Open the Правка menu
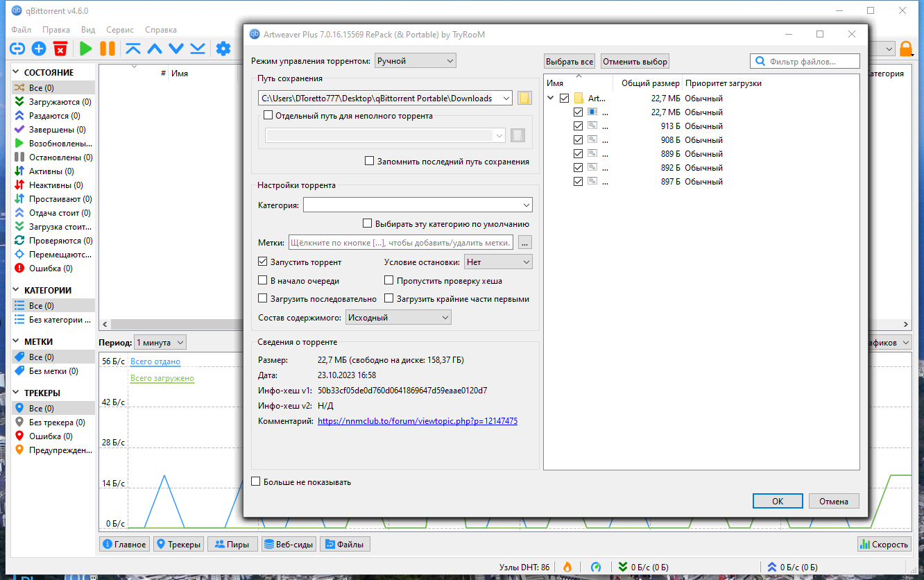Screen dimensions: 924x580 click(56, 30)
